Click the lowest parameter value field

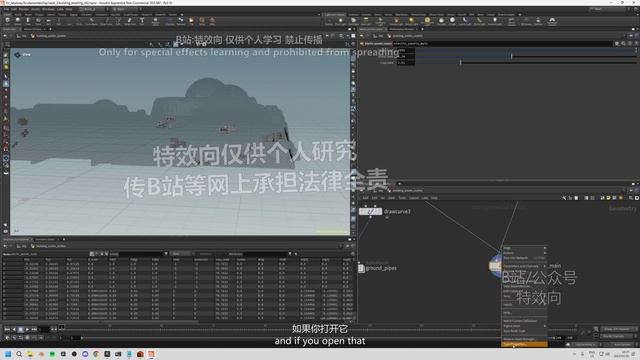point(406,63)
